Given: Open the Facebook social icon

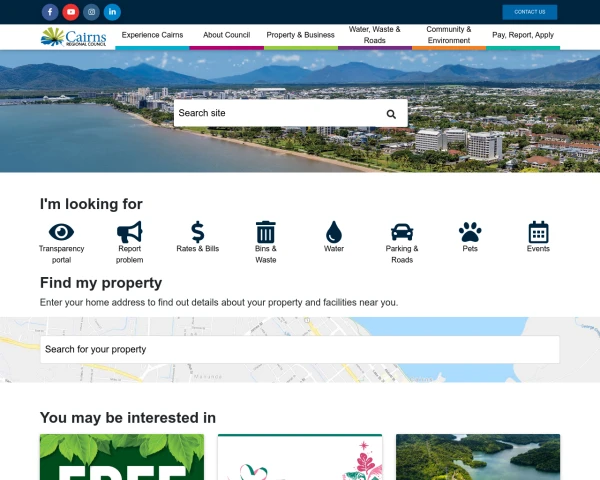Looking at the screenshot, I should (x=50, y=12).
